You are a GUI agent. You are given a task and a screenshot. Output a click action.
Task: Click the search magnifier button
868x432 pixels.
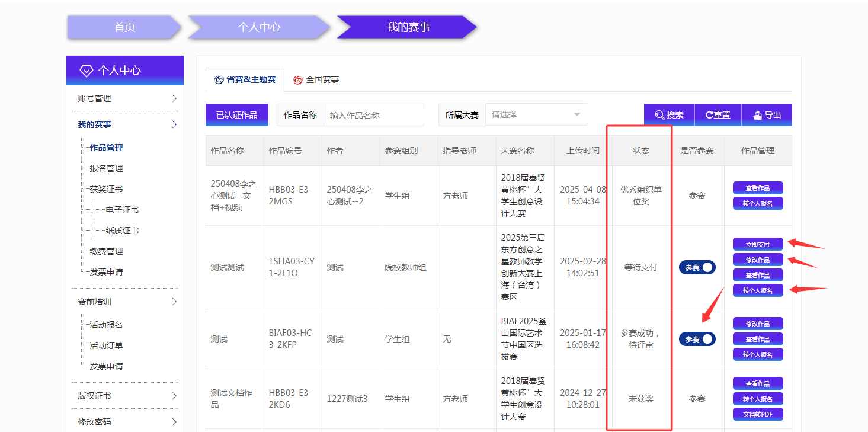tap(669, 115)
